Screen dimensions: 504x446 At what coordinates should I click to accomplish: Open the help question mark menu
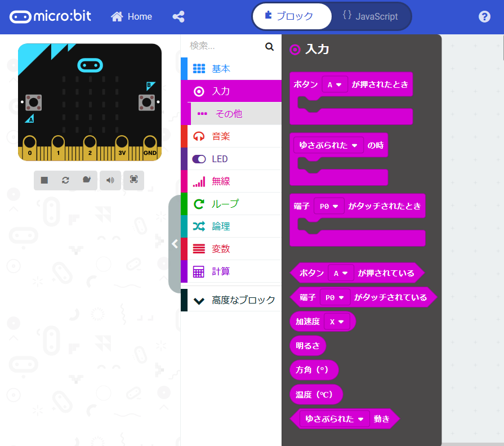pyautogui.click(x=484, y=16)
